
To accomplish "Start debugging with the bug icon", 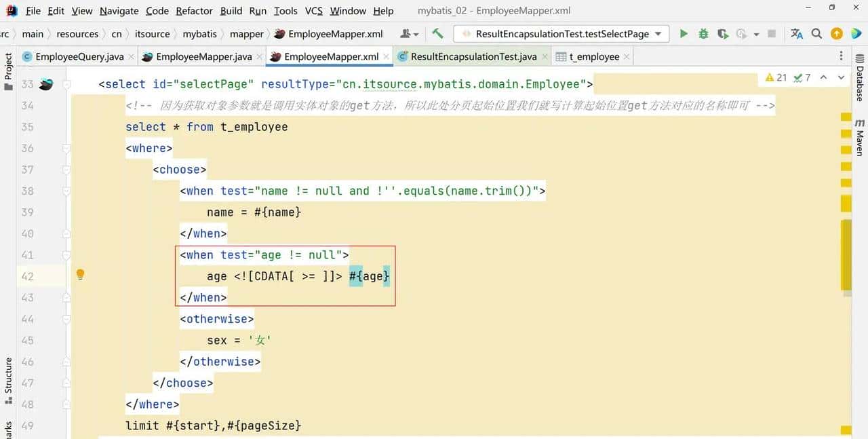I will [x=703, y=34].
